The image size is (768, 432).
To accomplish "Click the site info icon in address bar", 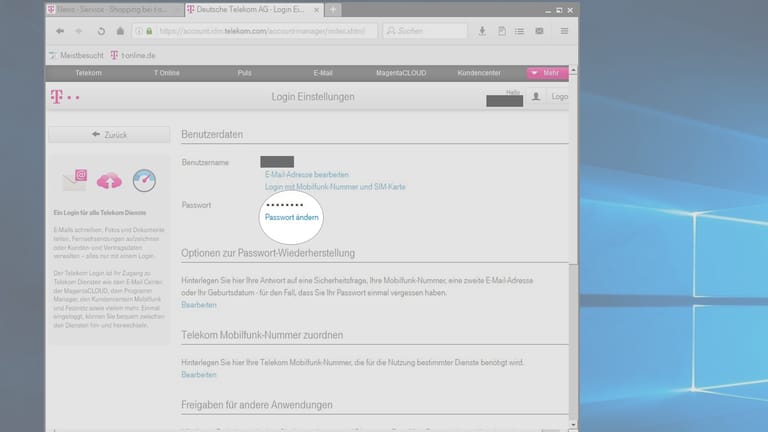I will pyautogui.click(x=139, y=31).
